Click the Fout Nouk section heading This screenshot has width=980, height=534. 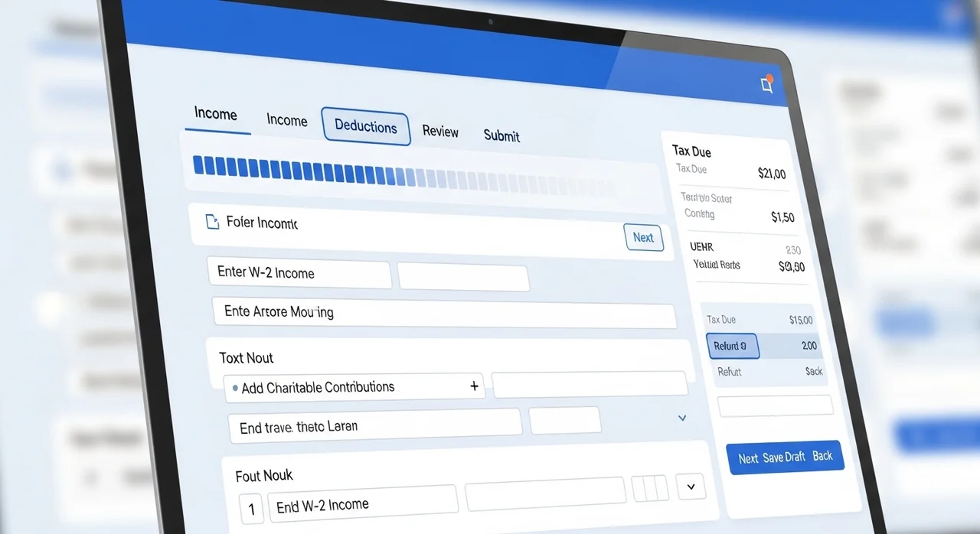tap(264, 476)
